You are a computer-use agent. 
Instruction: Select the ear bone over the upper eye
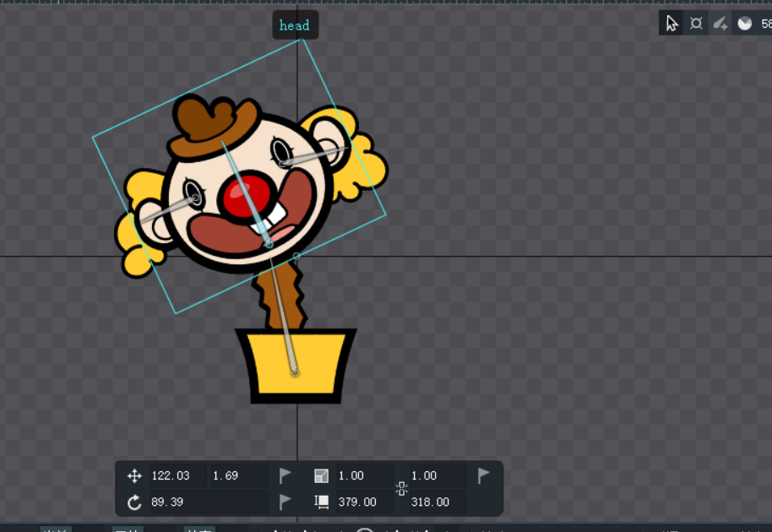tap(313, 155)
